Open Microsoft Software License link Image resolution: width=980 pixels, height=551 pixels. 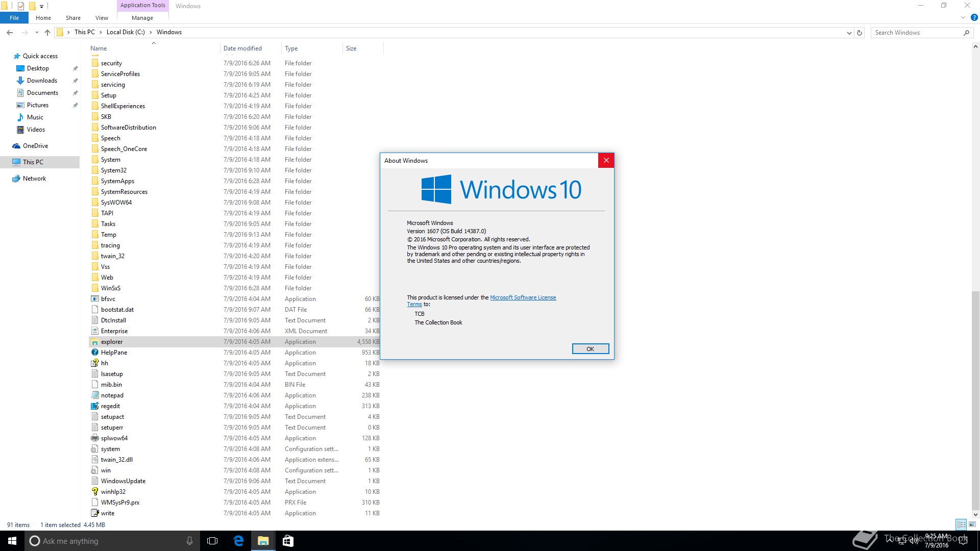(x=523, y=297)
